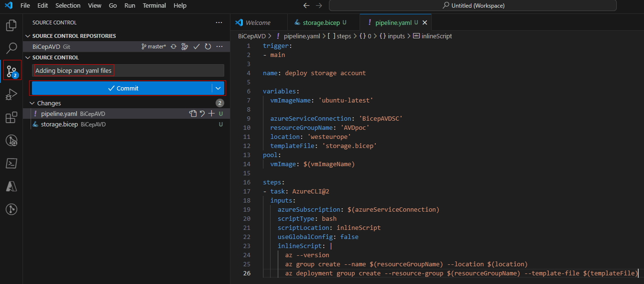
Task: Synchronize changes for BiCepAVD repository
Action: (174, 46)
